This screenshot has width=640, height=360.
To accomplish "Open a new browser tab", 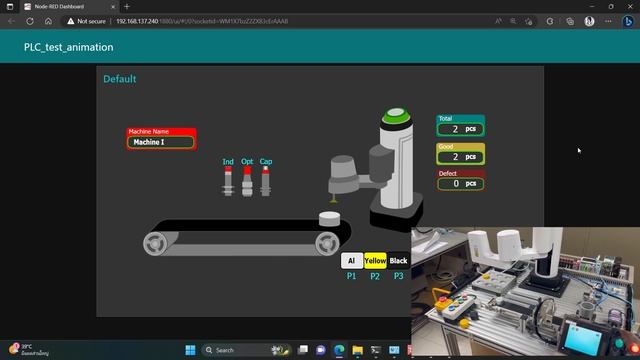I will [127, 7].
